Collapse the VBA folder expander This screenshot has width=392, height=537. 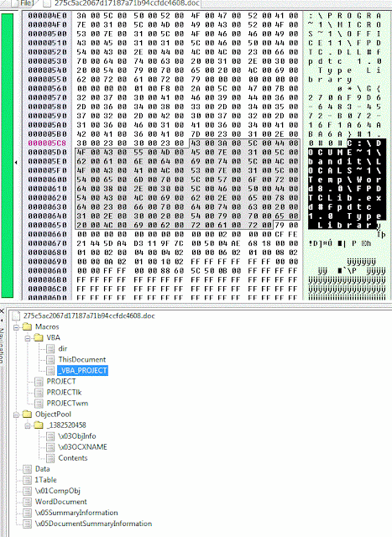point(28,338)
